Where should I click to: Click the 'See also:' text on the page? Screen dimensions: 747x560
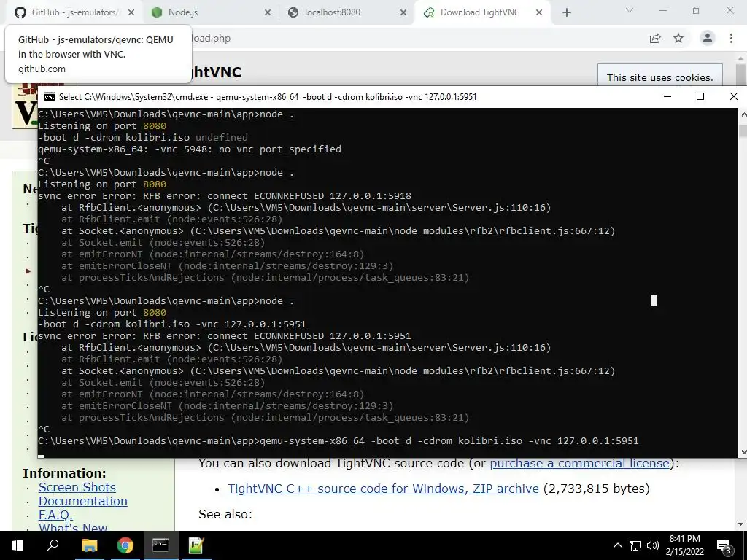(225, 514)
